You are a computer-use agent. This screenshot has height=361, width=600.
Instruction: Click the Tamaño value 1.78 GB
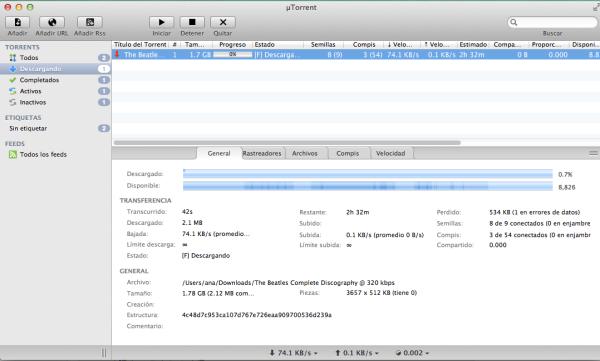point(218,293)
